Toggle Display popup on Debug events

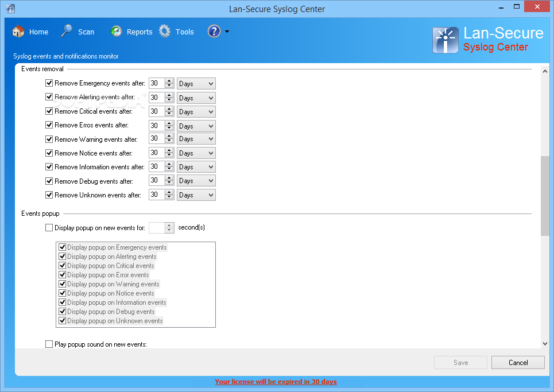pyautogui.click(x=62, y=311)
